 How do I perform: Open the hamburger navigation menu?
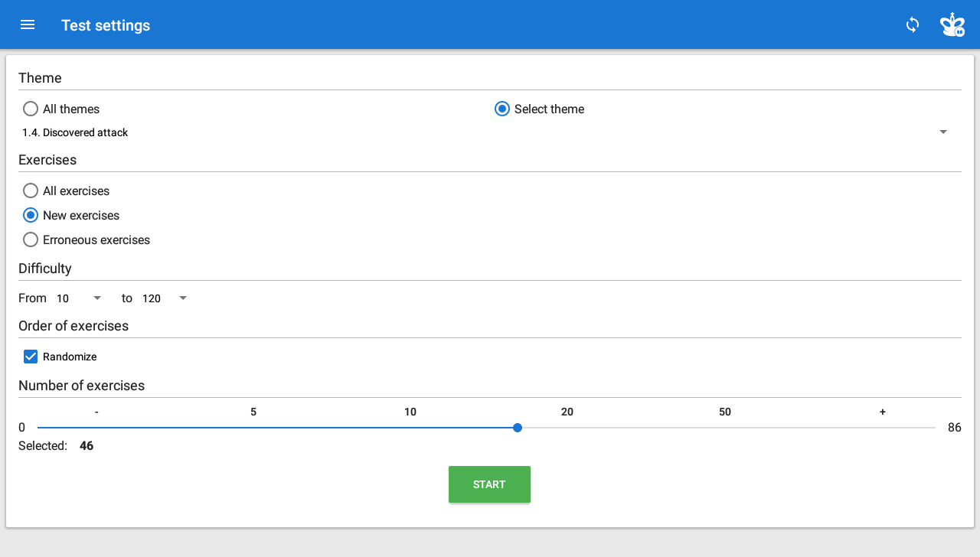28,24
